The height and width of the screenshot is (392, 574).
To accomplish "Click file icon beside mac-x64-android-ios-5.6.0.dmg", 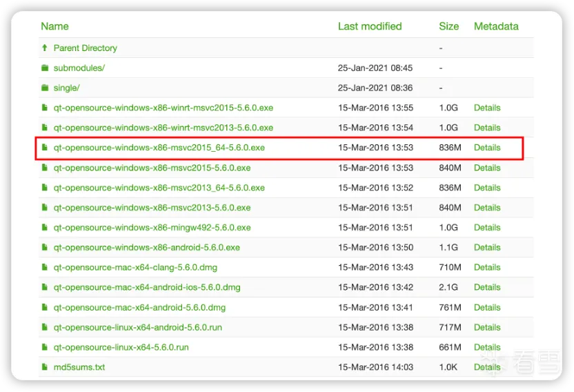I will (45, 287).
